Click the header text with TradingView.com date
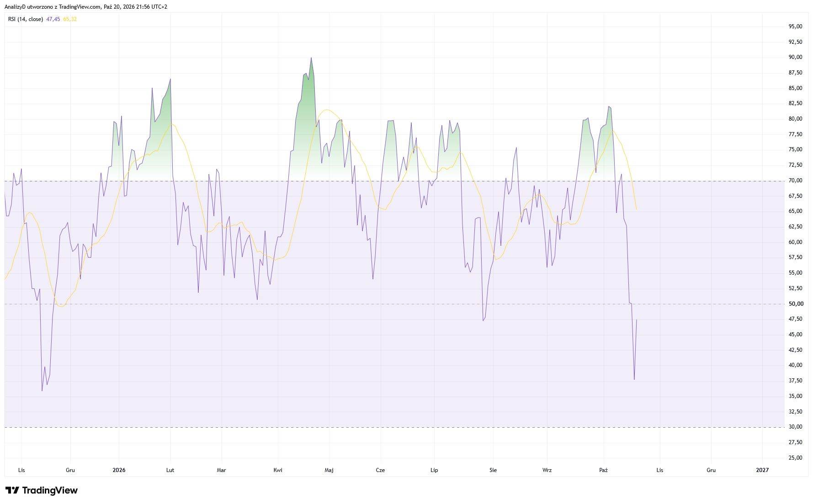The image size is (813, 504). [86, 7]
